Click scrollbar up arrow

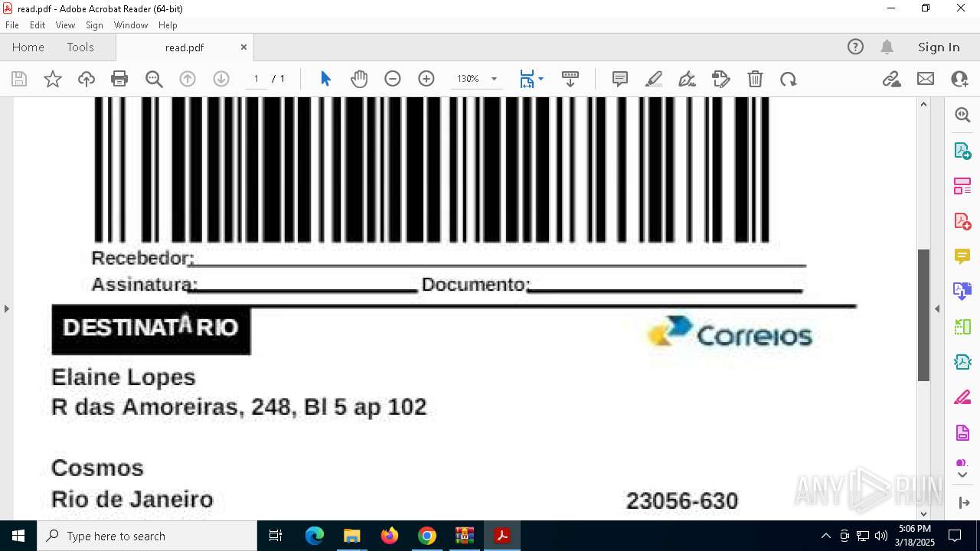pos(923,104)
